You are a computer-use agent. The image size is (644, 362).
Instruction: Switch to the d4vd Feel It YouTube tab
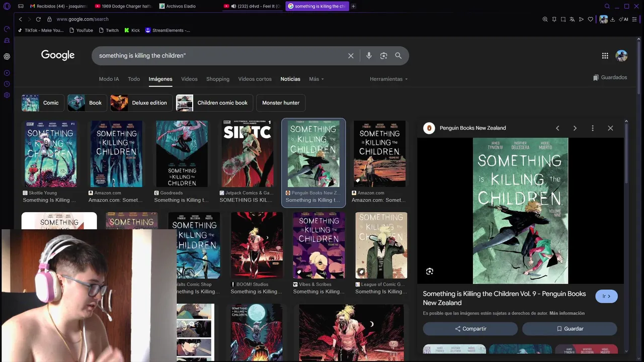(x=252, y=6)
